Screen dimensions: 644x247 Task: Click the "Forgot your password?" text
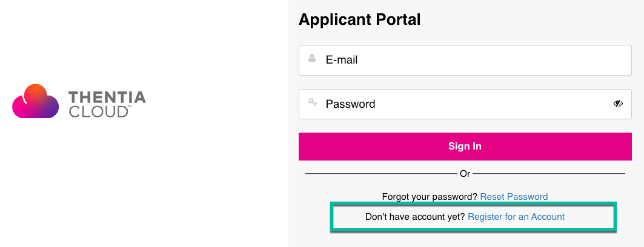click(430, 197)
